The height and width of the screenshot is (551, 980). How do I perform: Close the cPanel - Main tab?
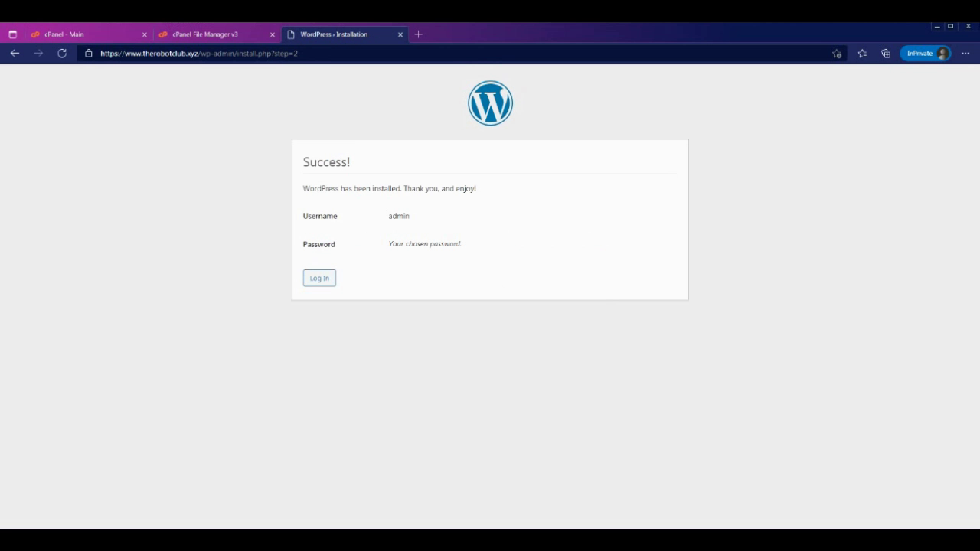pos(145,34)
